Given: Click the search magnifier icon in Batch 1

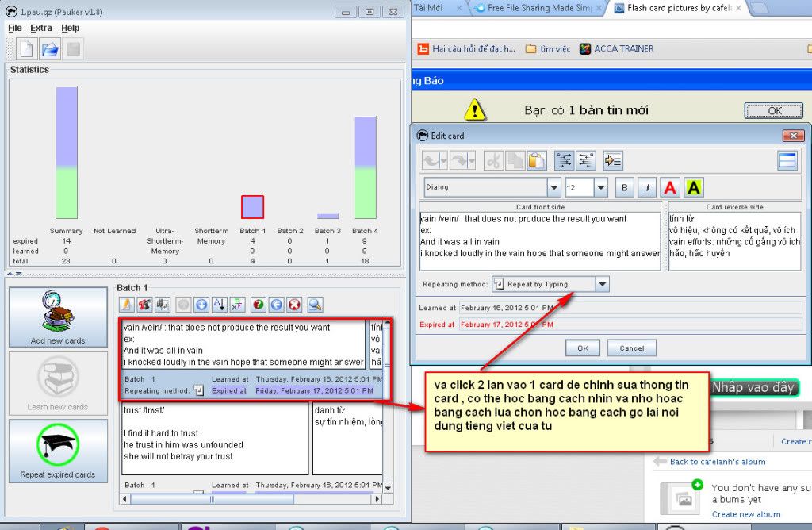Looking at the screenshot, I should [315, 304].
